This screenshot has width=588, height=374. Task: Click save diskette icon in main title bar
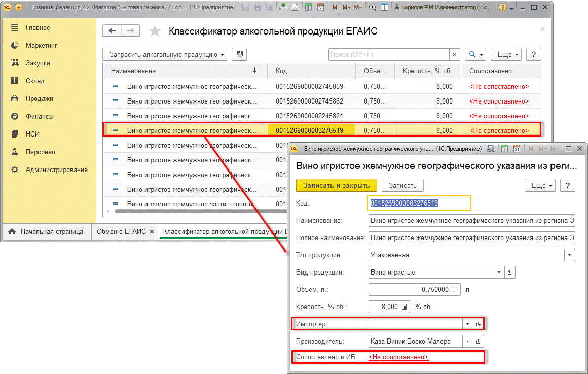click(x=246, y=7)
